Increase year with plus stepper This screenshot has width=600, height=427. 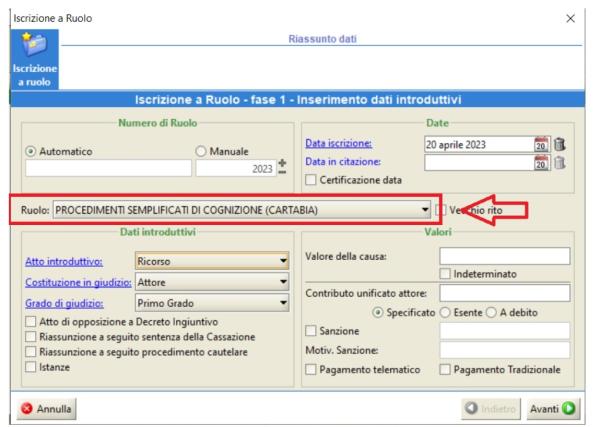click(x=282, y=163)
